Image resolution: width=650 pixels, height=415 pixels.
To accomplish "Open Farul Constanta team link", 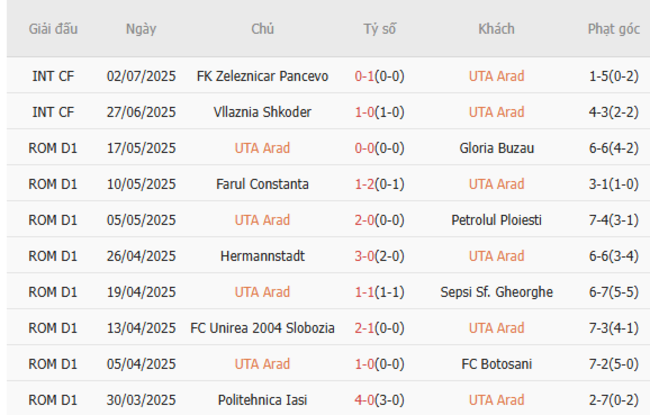I will tap(262, 184).
